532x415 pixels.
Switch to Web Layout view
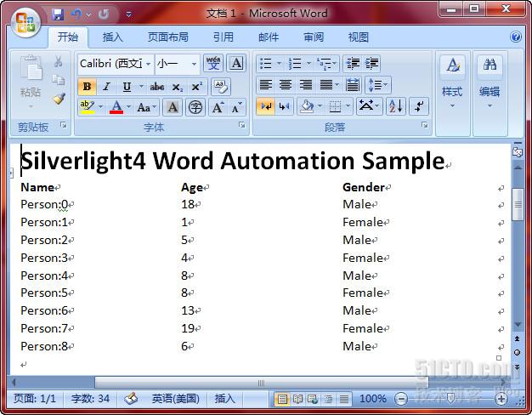tap(313, 399)
